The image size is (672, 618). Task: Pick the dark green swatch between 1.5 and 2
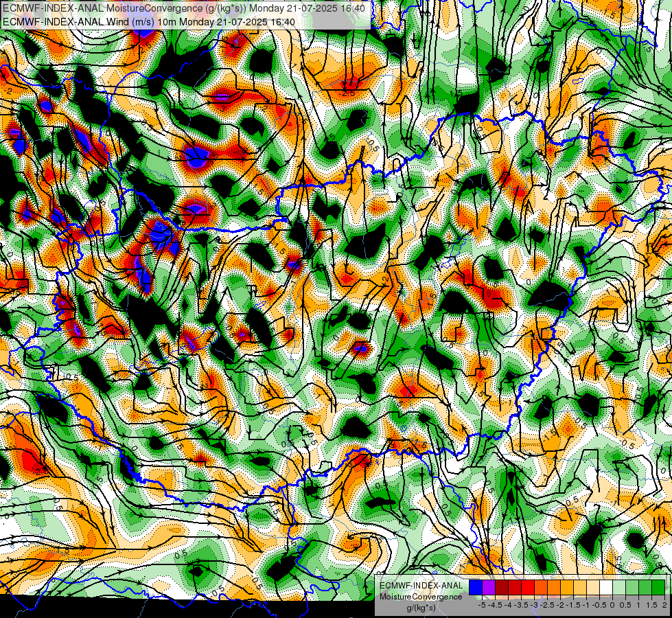[658, 588]
